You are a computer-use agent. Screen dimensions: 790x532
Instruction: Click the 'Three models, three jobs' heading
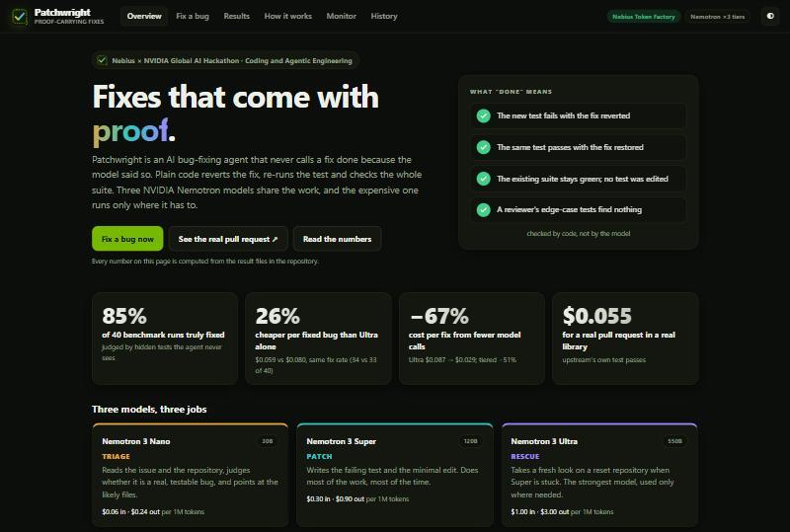click(x=149, y=409)
